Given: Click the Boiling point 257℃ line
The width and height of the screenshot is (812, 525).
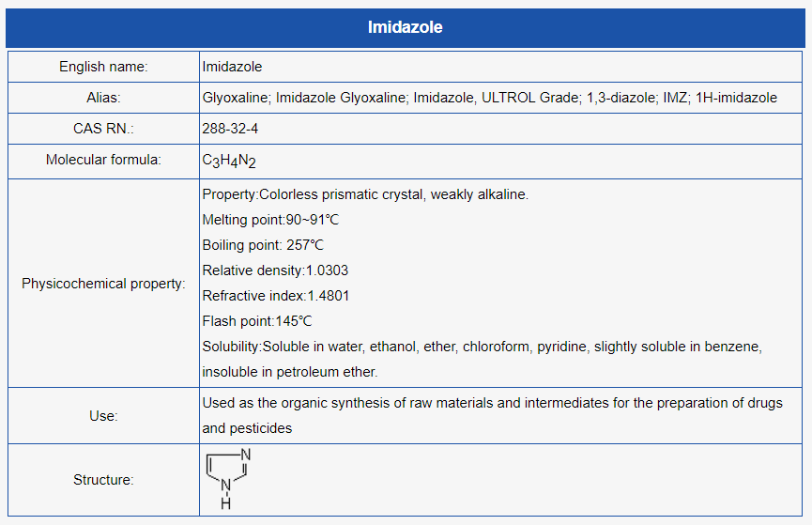Looking at the screenshot, I should tap(263, 245).
